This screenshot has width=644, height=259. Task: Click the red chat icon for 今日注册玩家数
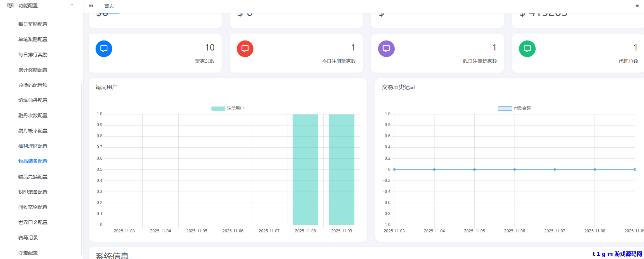point(245,49)
